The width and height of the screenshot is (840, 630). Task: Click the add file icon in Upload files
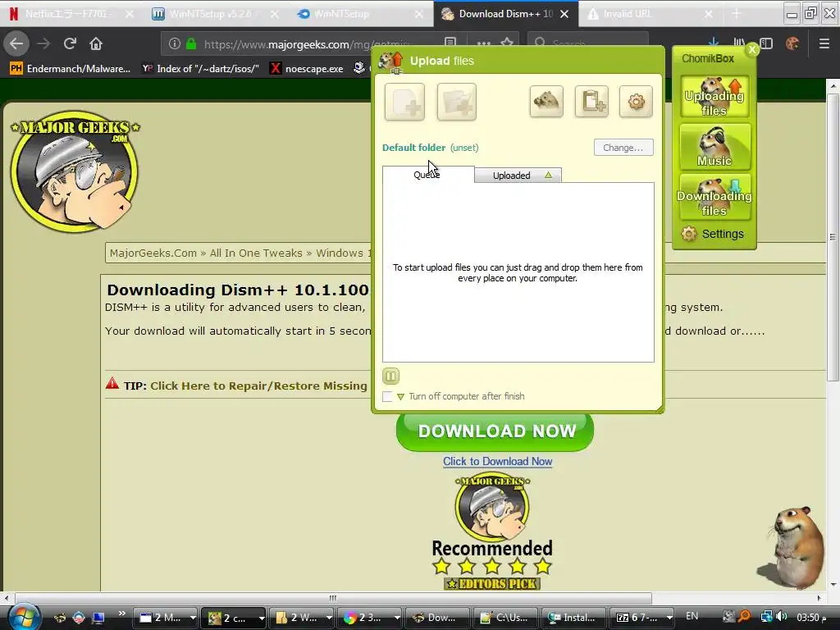point(404,102)
